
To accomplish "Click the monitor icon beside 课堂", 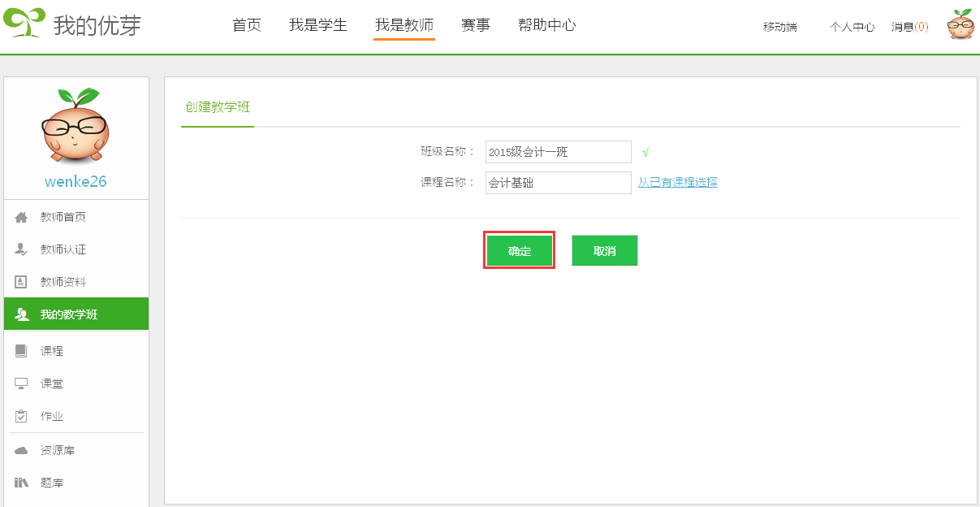I will (22, 383).
